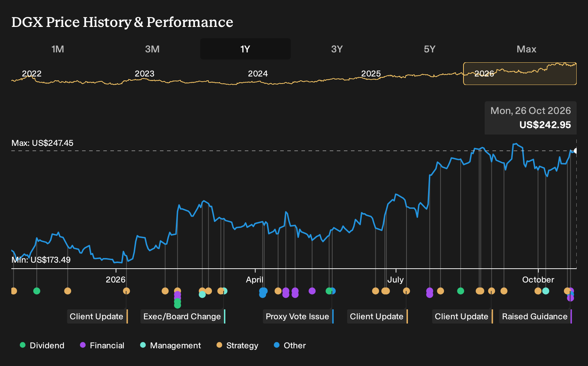Jump to 2025 on the overview chart
The image size is (588, 366).
tap(371, 74)
